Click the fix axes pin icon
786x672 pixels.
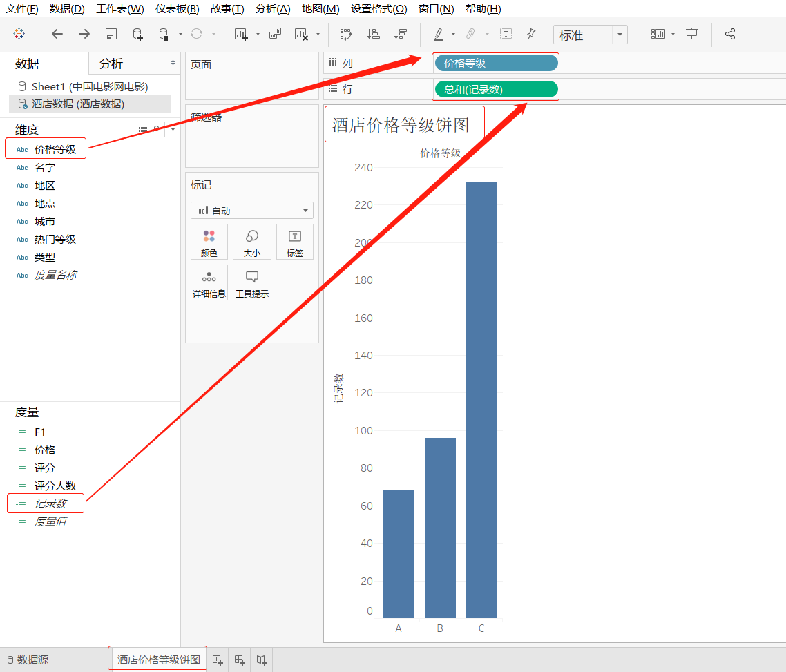pyautogui.click(x=531, y=34)
